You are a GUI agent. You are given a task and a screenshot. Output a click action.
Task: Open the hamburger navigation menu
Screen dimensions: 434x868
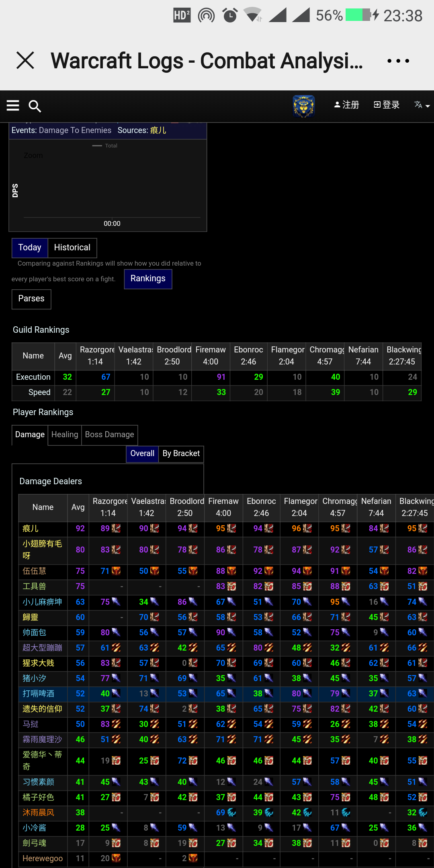13,105
